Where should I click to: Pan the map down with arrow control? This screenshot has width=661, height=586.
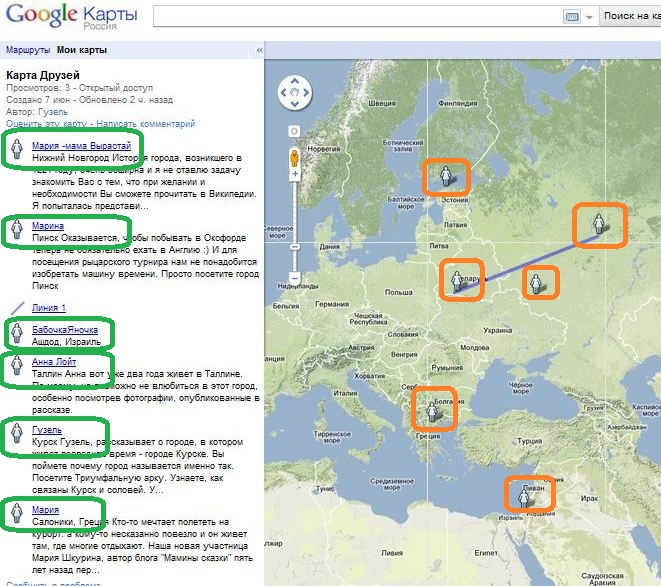(x=295, y=104)
